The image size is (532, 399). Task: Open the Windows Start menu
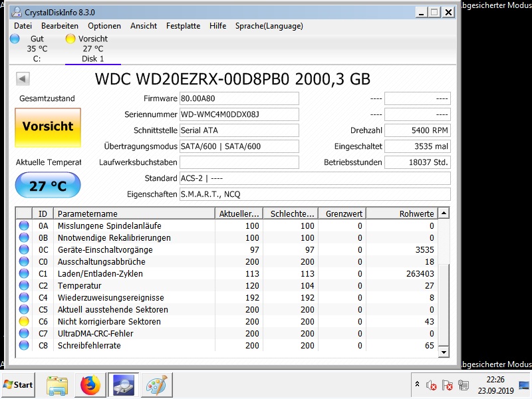18,385
